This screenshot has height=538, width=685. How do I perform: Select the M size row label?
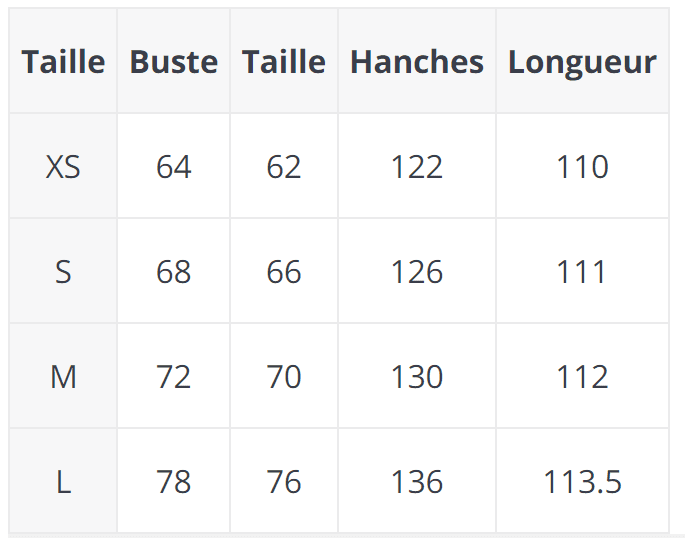coord(63,377)
